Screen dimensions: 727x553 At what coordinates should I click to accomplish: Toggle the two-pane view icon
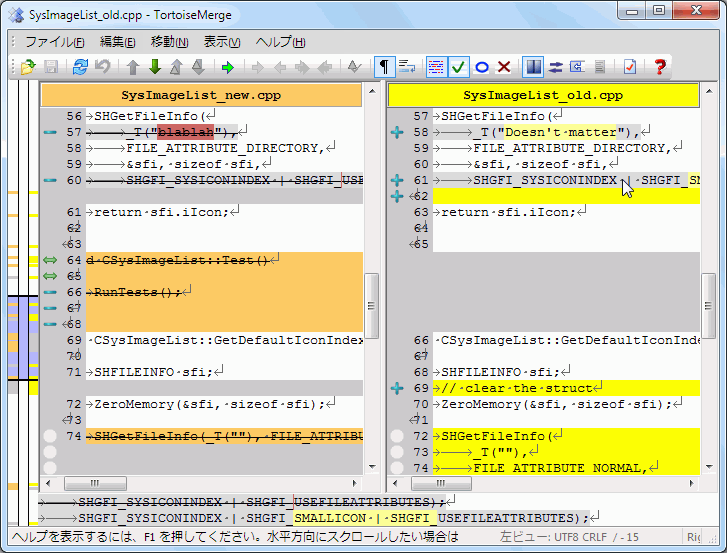coord(533,67)
